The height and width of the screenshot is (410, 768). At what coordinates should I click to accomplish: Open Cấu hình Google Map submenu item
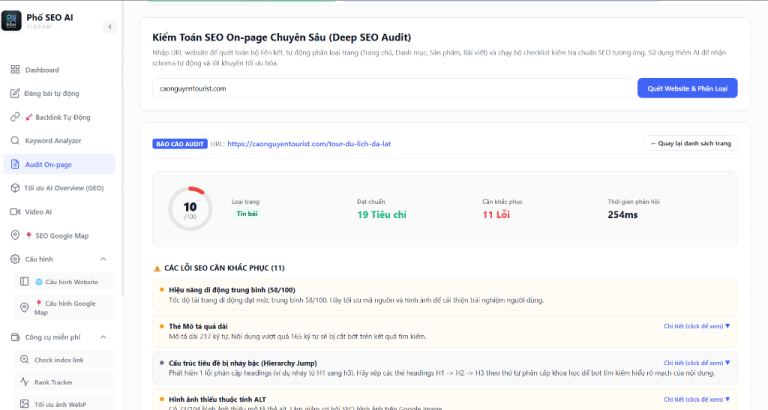point(64,308)
